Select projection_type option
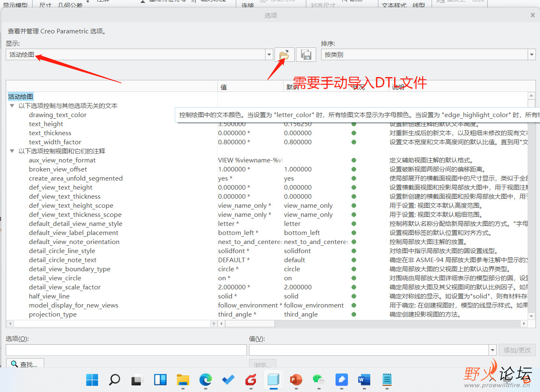Viewport: 540px width, 392px height. [53, 315]
